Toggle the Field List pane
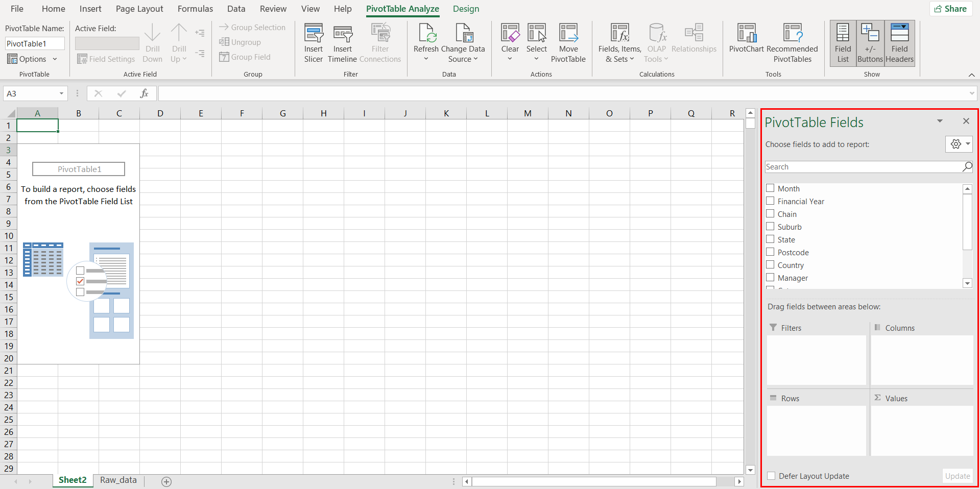 point(843,43)
